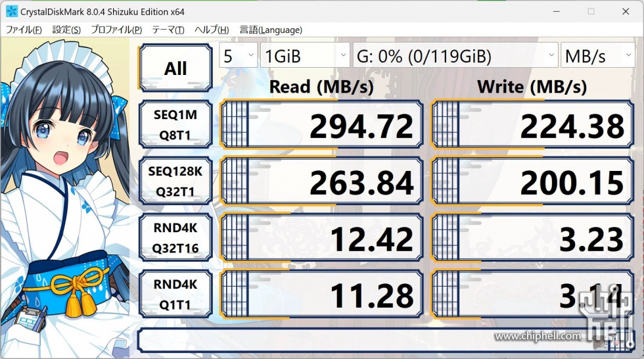This screenshot has height=359, width=644.
Task: Open the test size dropdown showing 1GiB
Action: 305,55
